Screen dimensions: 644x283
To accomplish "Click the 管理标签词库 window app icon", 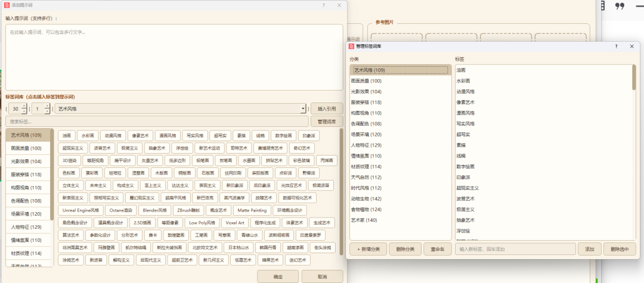I will (352, 46).
